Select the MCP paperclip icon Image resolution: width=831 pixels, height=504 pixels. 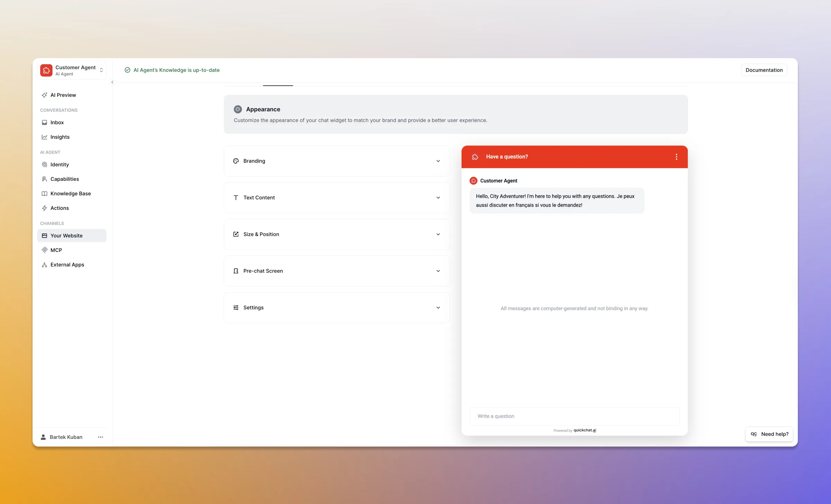pos(45,250)
